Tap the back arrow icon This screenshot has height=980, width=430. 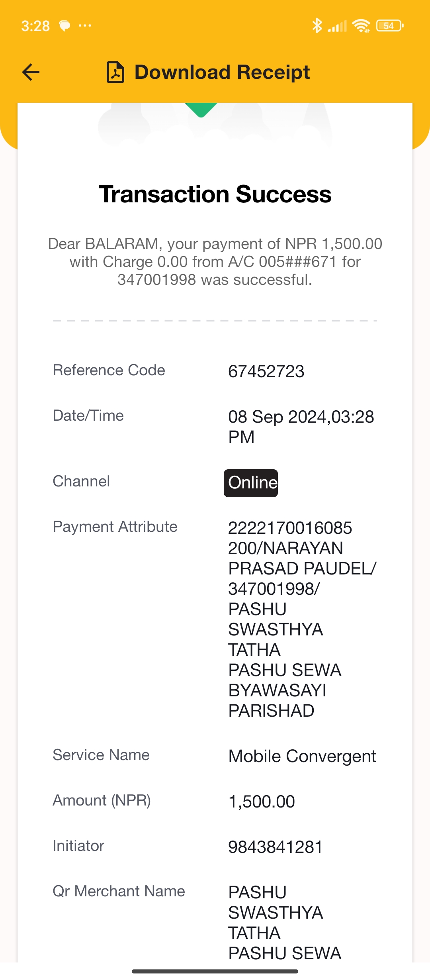(31, 72)
